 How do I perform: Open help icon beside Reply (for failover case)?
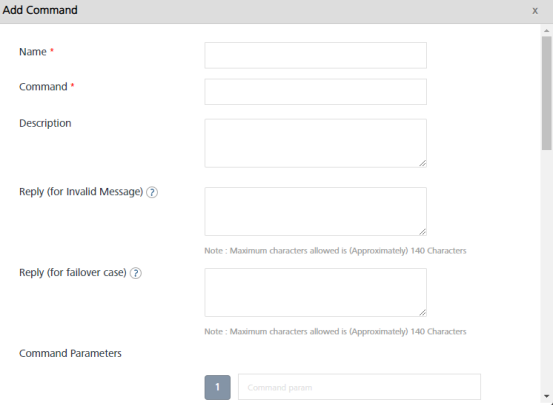[x=135, y=273]
